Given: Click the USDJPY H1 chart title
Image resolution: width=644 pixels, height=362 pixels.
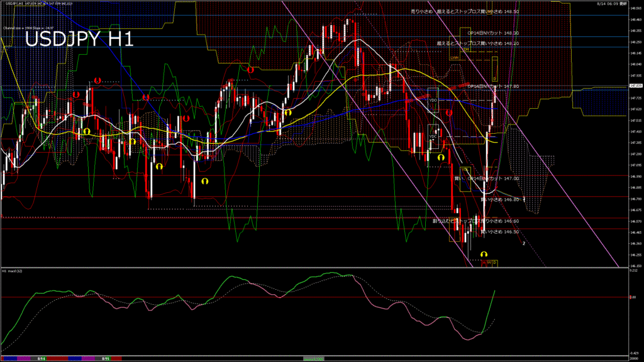Looking at the screenshot, I should pyautogui.click(x=79, y=39).
